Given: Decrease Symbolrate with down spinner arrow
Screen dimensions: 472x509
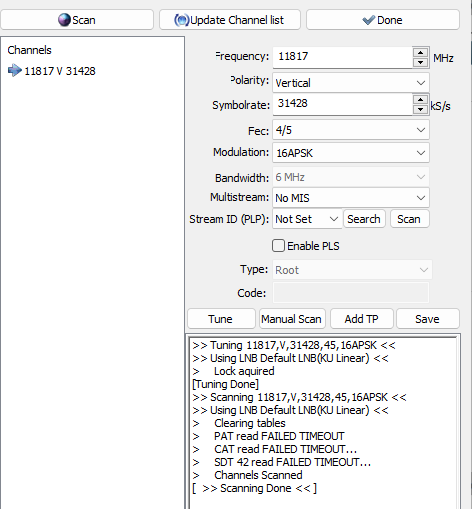Looking at the screenshot, I should coord(420,109).
